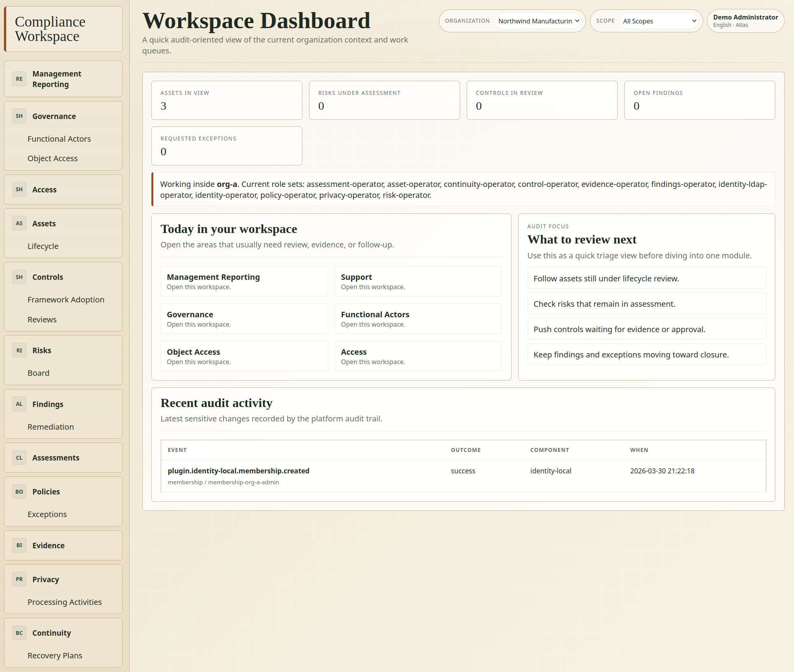Open Reviews under Controls
Viewport: 794px width, 672px height.
click(42, 320)
